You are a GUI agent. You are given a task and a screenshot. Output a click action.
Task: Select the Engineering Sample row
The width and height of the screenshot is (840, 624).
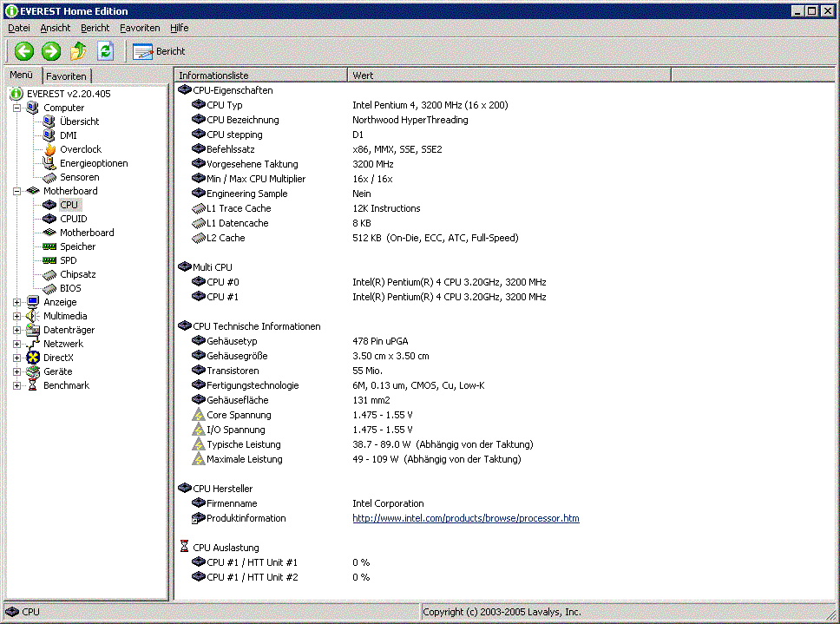tap(281, 194)
